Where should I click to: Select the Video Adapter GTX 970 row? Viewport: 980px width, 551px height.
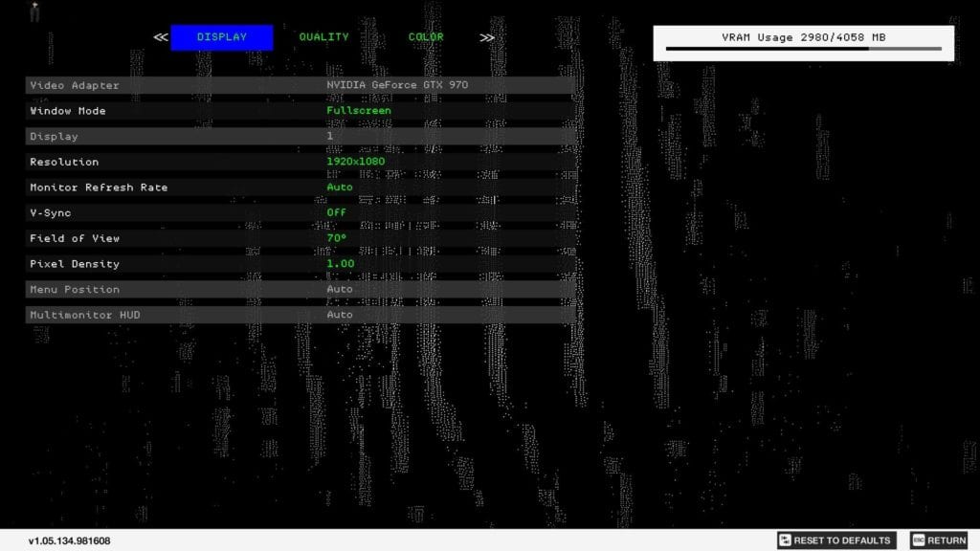[301, 85]
